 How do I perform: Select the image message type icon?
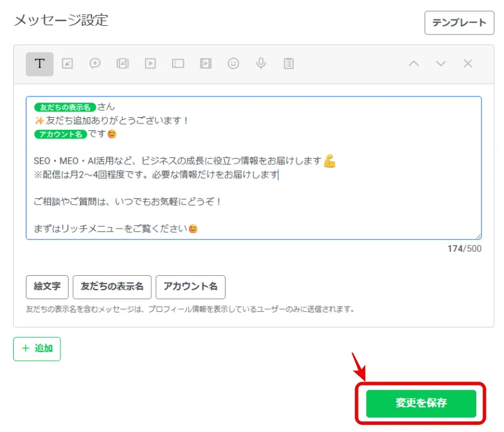67,64
